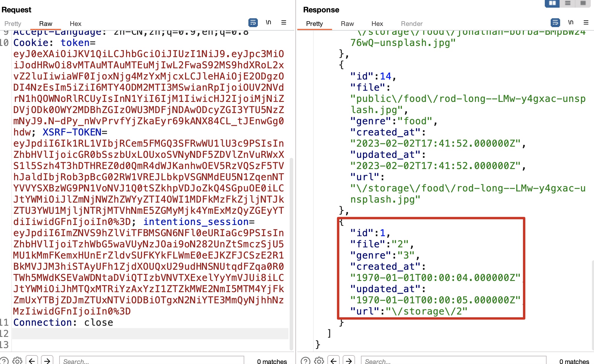Go to previous match in Request search
The width and height of the screenshot is (594, 364).
click(32, 361)
